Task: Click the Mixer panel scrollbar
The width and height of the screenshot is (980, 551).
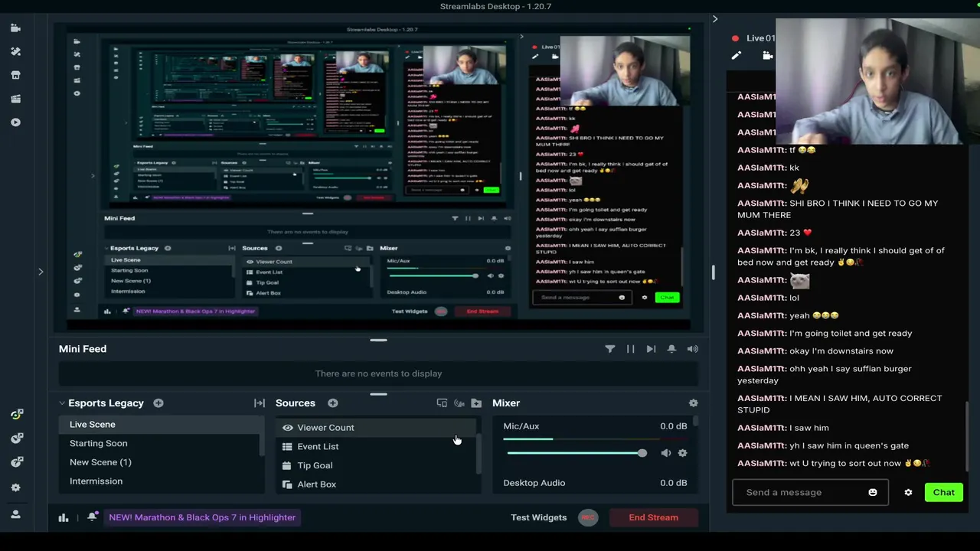Action: point(696,422)
